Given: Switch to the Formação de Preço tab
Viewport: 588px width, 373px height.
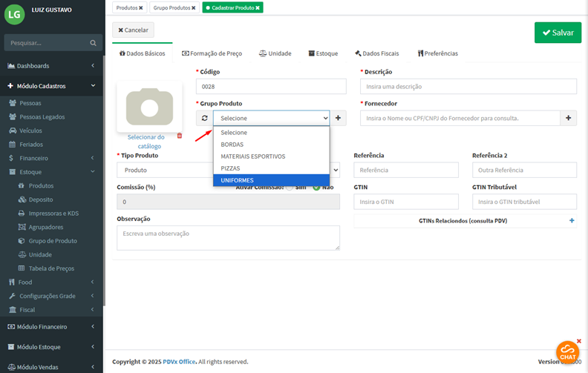Looking at the screenshot, I should (212, 53).
